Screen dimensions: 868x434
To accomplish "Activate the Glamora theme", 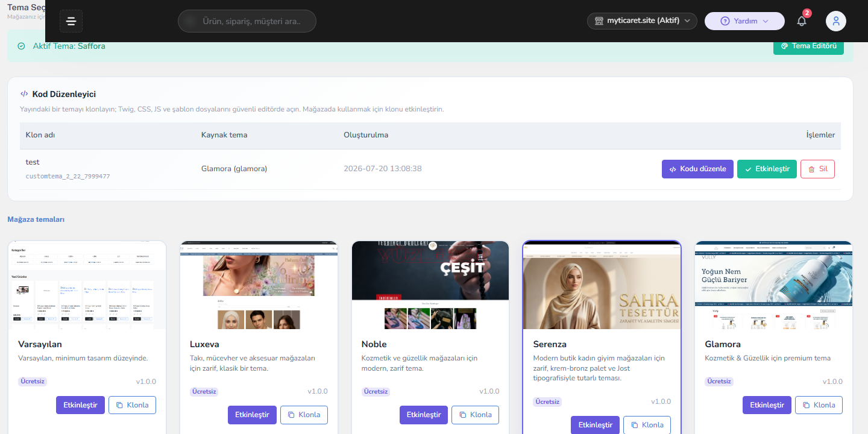I will 767,405.
